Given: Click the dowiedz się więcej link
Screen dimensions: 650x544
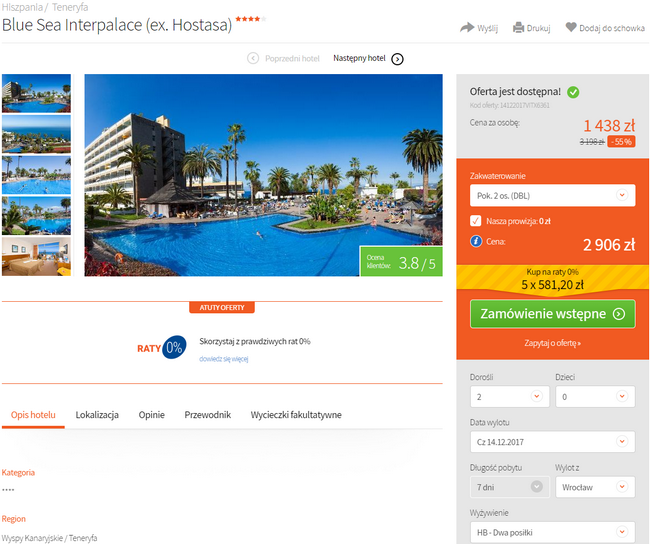Looking at the screenshot, I should pyautogui.click(x=223, y=359).
